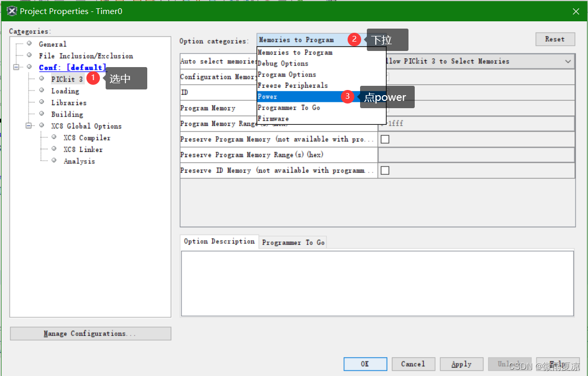Select the Building category

point(67,114)
